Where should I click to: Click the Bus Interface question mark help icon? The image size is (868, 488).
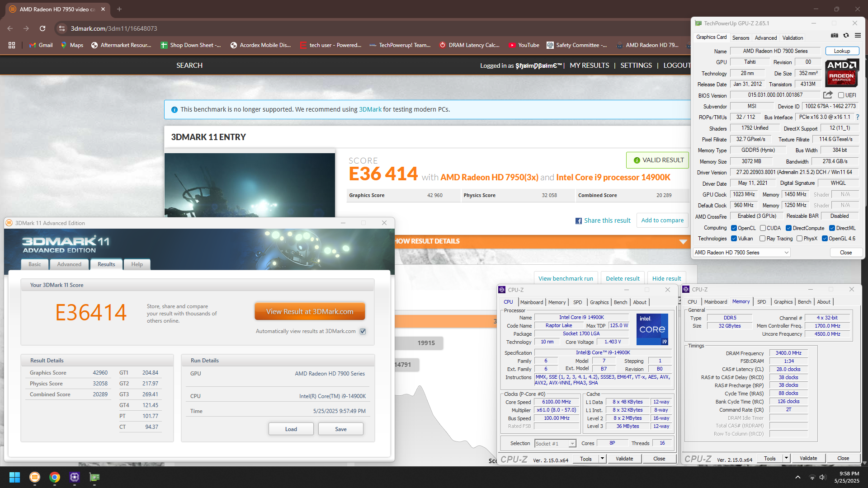[857, 117]
